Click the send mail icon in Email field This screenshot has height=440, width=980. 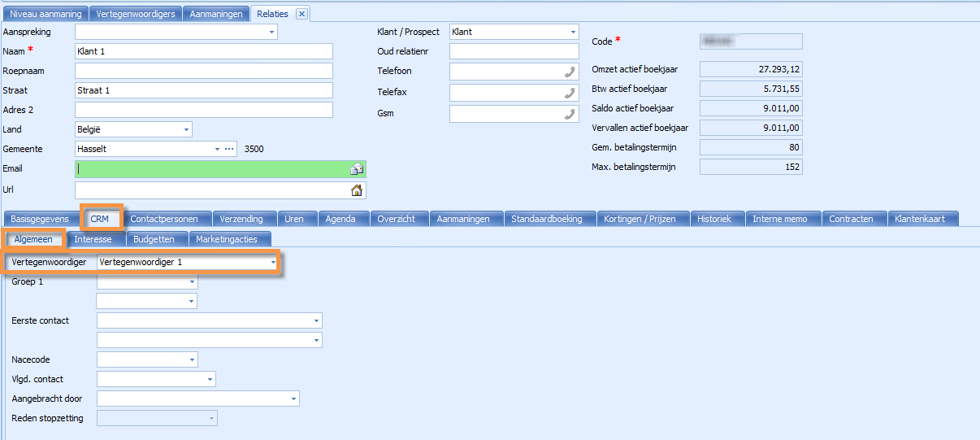point(356,169)
